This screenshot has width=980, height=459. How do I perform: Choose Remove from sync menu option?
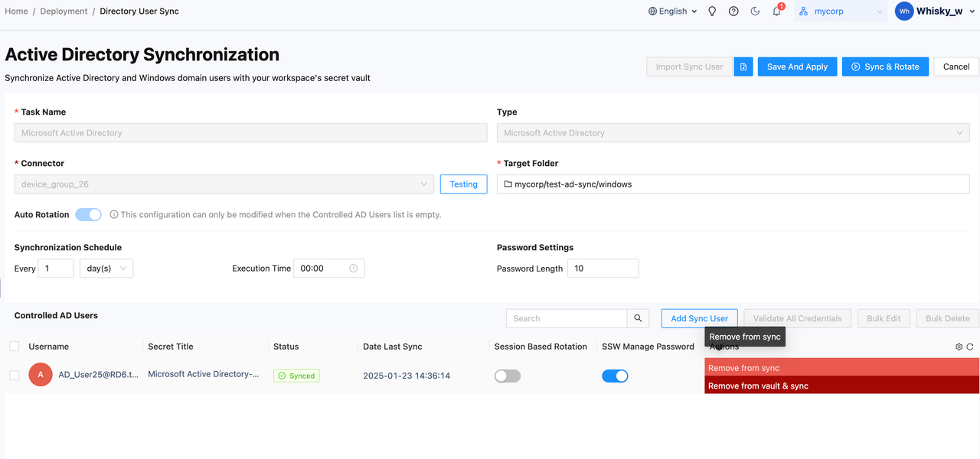[842, 368]
